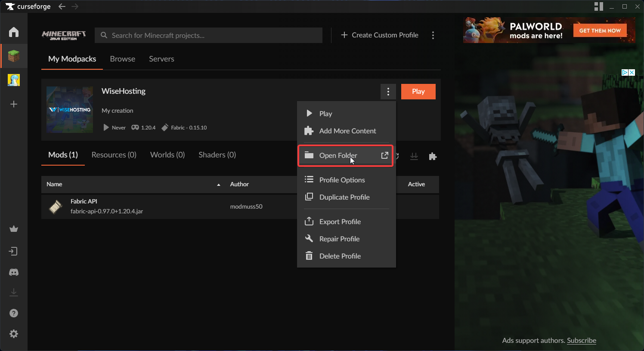Image resolution: width=644 pixels, height=351 pixels.
Task: Add a new game with plus icon
Action: coord(14,104)
